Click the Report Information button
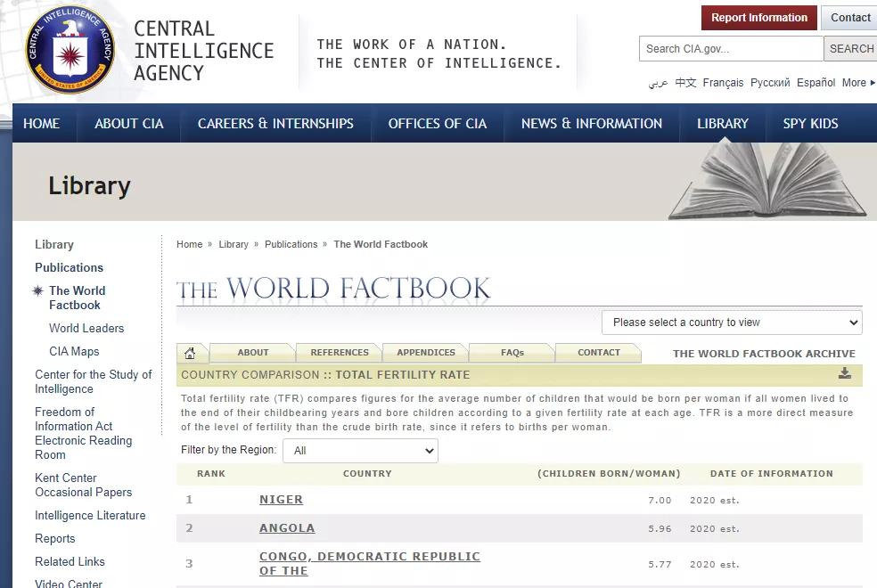This screenshot has width=877, height=588. point(759,18)
